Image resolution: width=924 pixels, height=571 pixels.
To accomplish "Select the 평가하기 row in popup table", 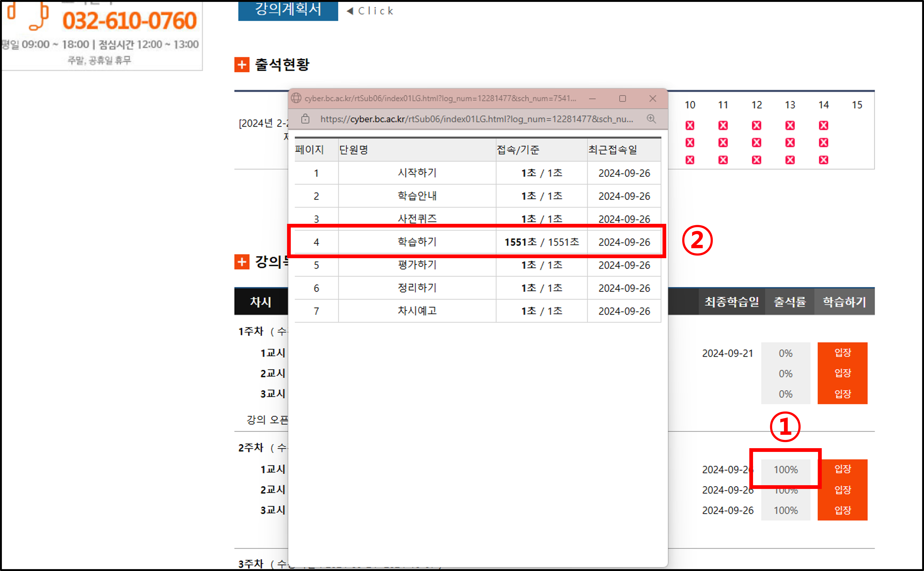I will point(478,265).
